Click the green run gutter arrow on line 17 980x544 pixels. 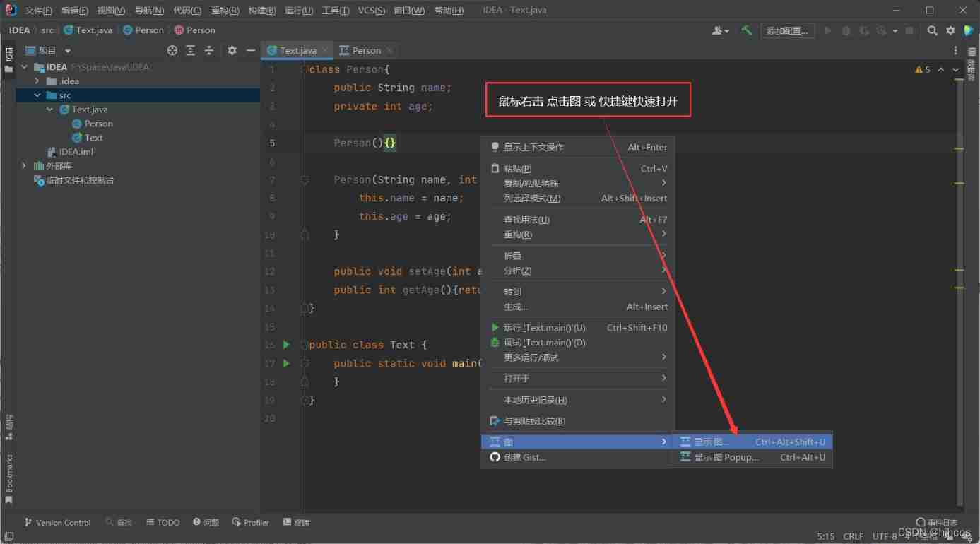[286, 363]
